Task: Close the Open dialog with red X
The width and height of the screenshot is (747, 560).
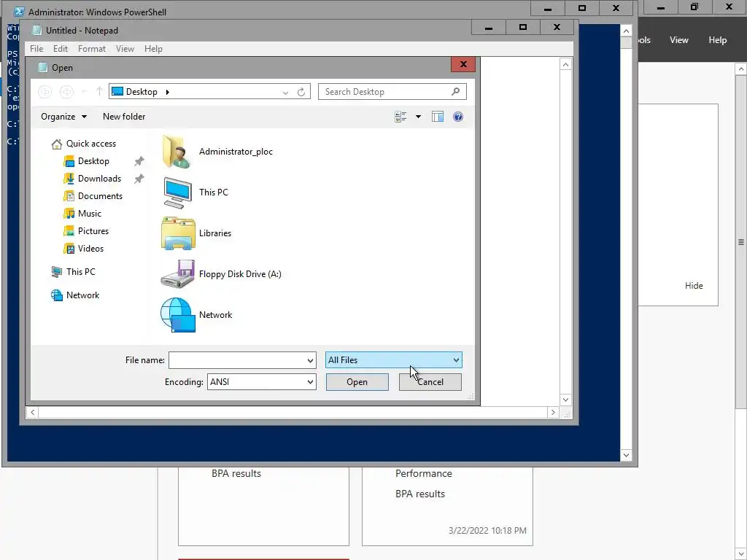Action: click(463, 64)
